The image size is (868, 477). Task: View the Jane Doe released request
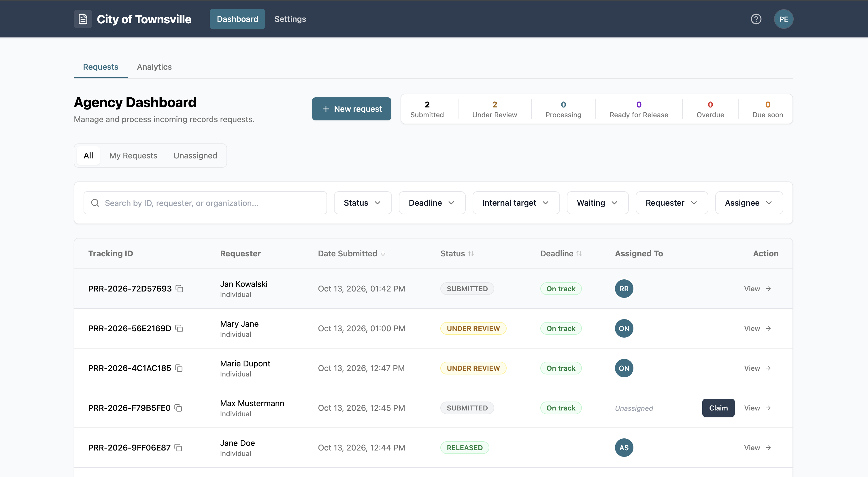click(757, 448)
